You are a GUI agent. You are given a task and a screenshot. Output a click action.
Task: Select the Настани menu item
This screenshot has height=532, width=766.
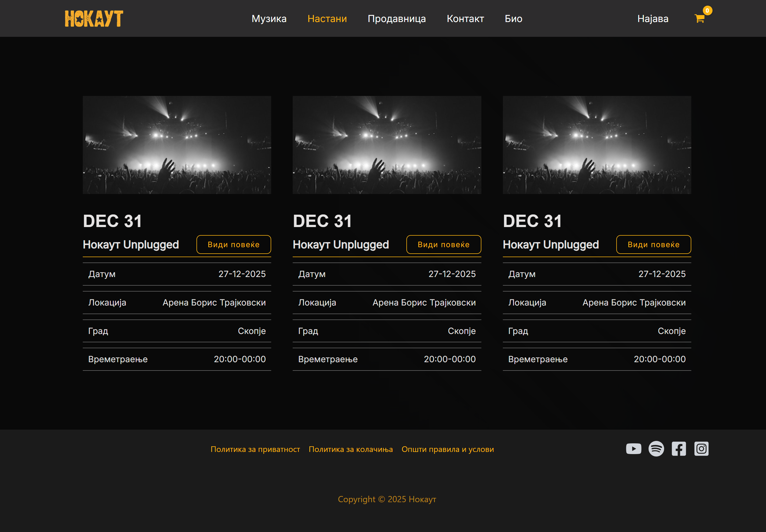[327, 19]
